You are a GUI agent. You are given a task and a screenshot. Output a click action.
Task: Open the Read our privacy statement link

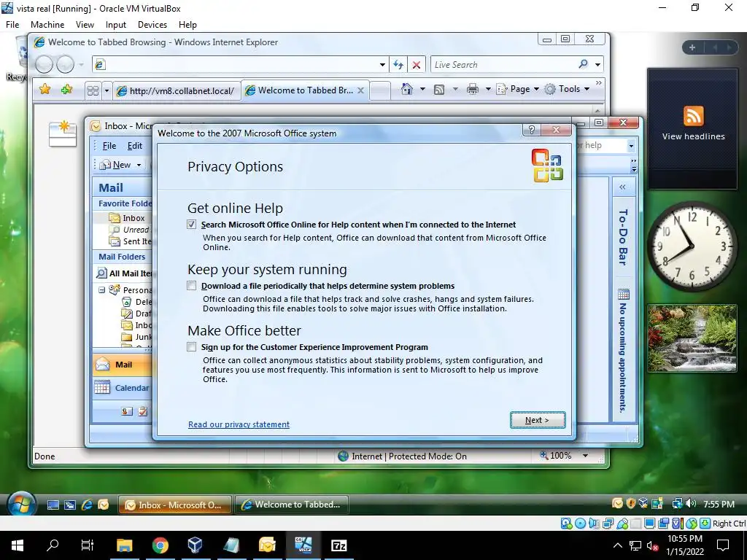pos(239,424)
